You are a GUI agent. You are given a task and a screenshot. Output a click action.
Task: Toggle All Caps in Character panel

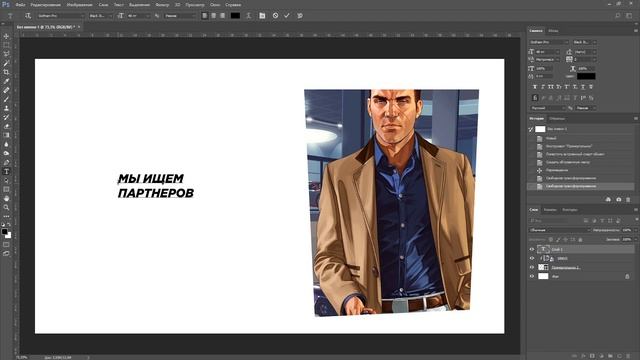[x=551, y=87]
